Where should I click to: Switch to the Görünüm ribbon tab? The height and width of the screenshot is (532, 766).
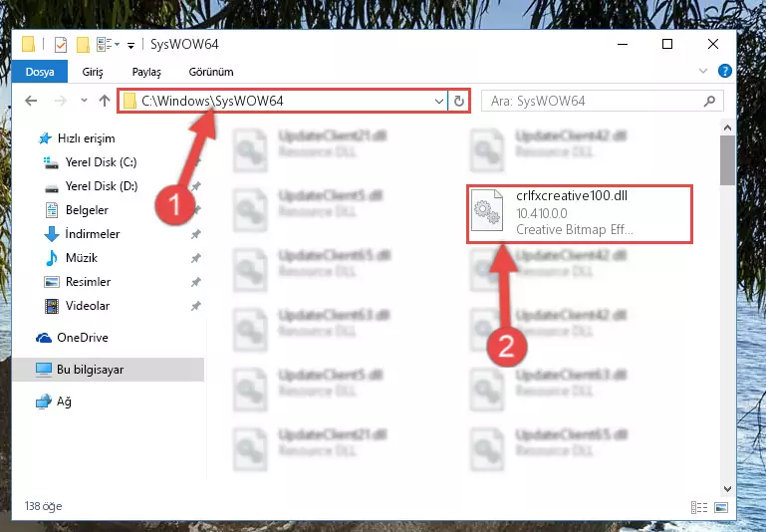[x=211, y=72]
